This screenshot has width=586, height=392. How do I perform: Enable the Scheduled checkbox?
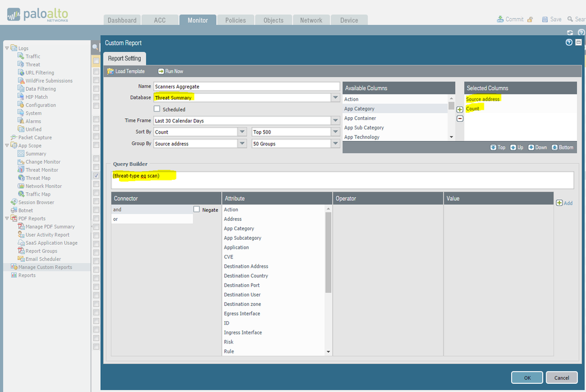click(157, 109)
